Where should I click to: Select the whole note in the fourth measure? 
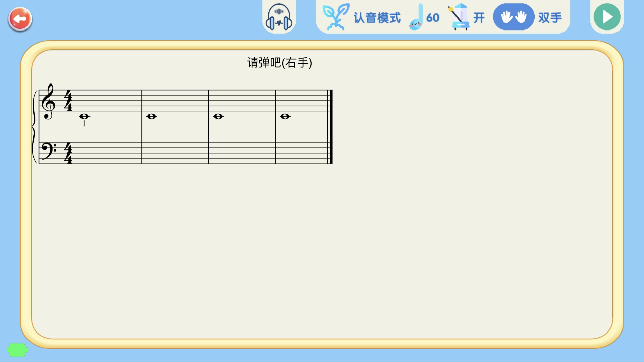(285, 116)
